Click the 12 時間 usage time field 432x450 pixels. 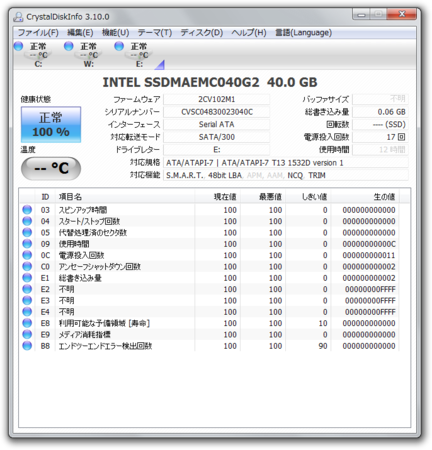click(380, 150)
